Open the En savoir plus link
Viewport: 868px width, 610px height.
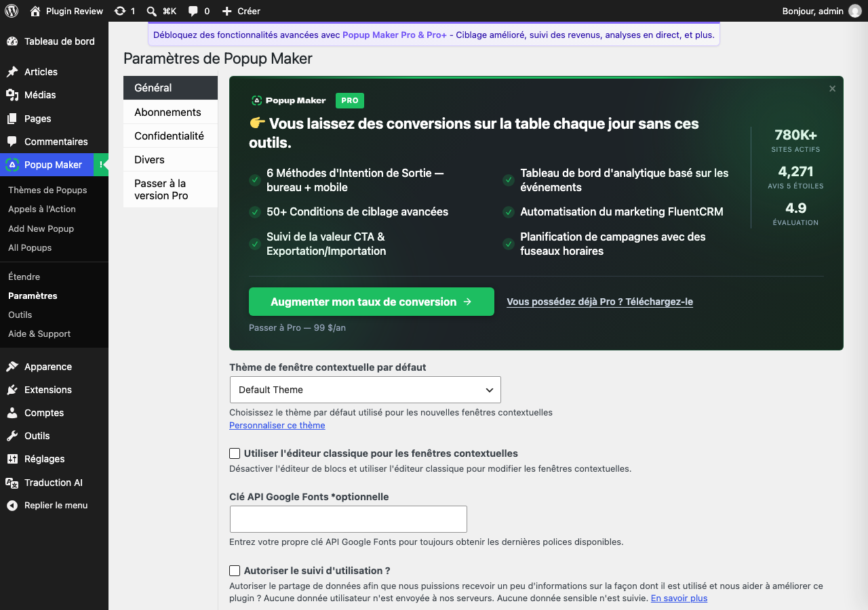pos(679,598)
